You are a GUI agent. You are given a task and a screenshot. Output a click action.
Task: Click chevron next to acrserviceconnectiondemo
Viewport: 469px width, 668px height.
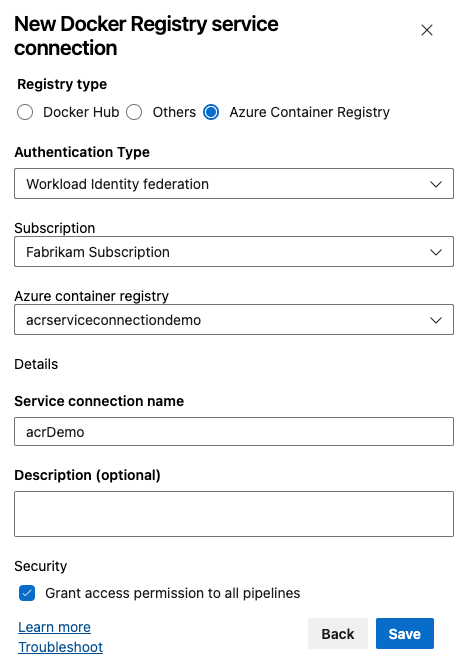pos(435,320)
